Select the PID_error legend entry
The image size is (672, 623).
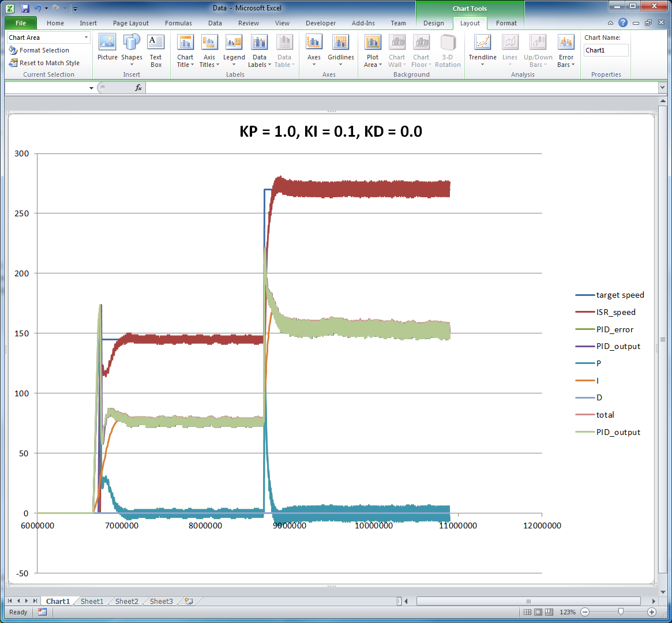coord(605,329)
